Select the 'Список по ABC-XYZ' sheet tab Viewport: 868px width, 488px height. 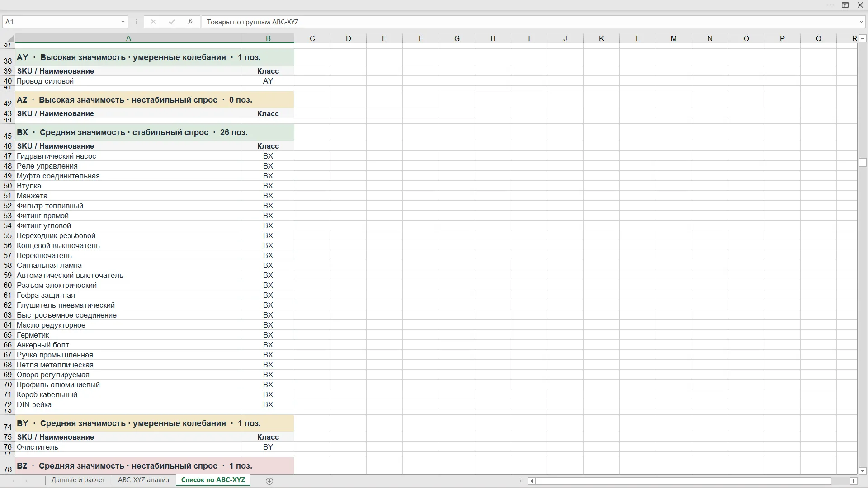pyautogui.click(x=213, y=480)
